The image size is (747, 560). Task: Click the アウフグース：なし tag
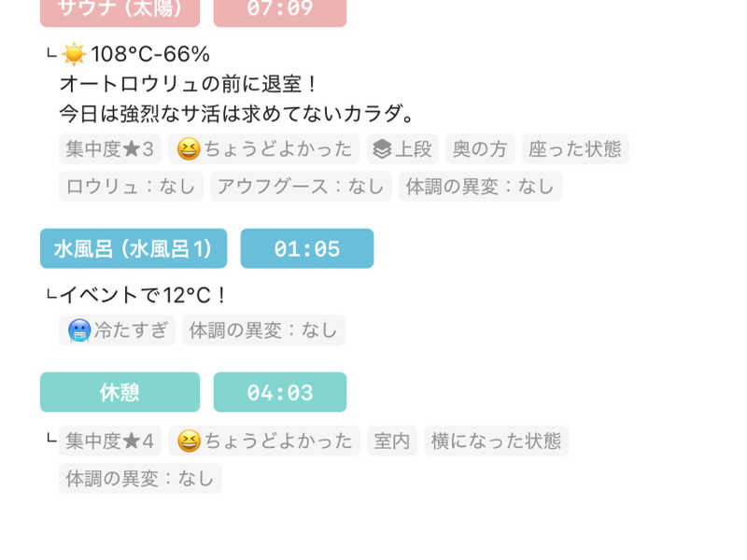(x=301, y=186)
